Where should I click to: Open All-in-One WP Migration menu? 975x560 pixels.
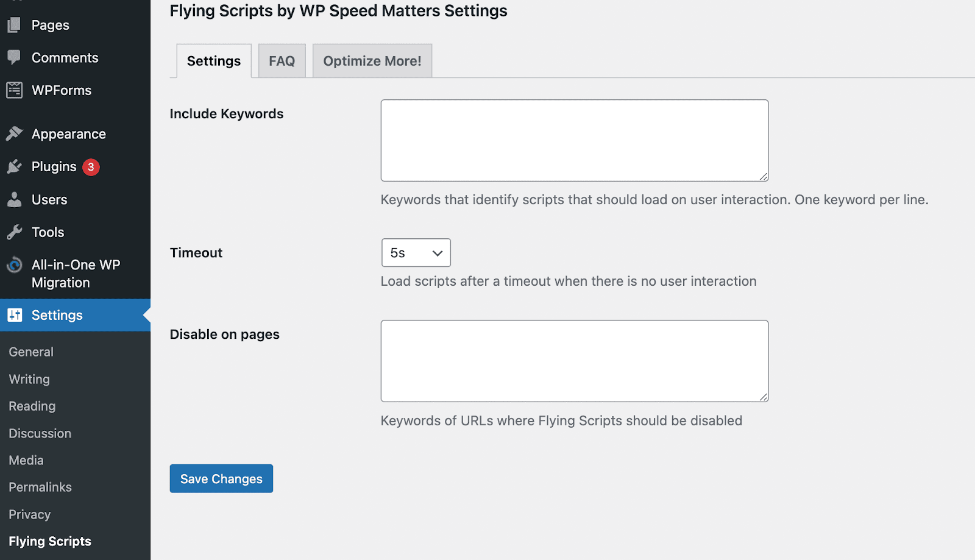(x=75, y=274)
